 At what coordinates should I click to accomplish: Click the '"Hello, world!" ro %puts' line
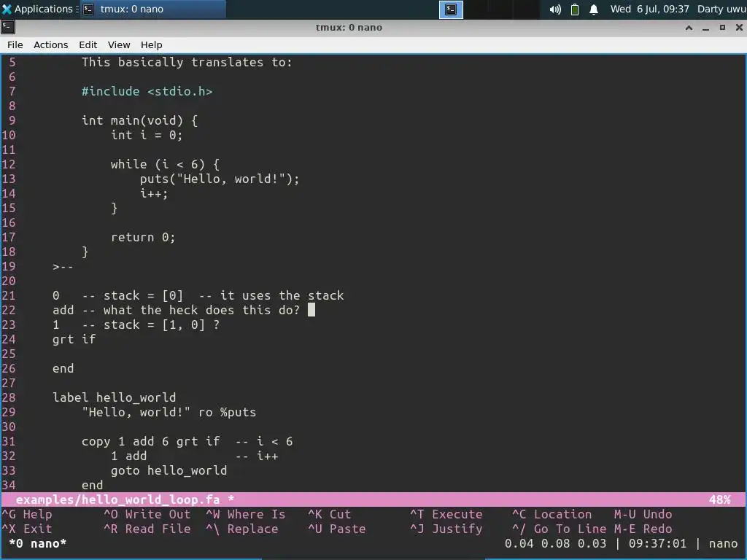coord(169,412)
